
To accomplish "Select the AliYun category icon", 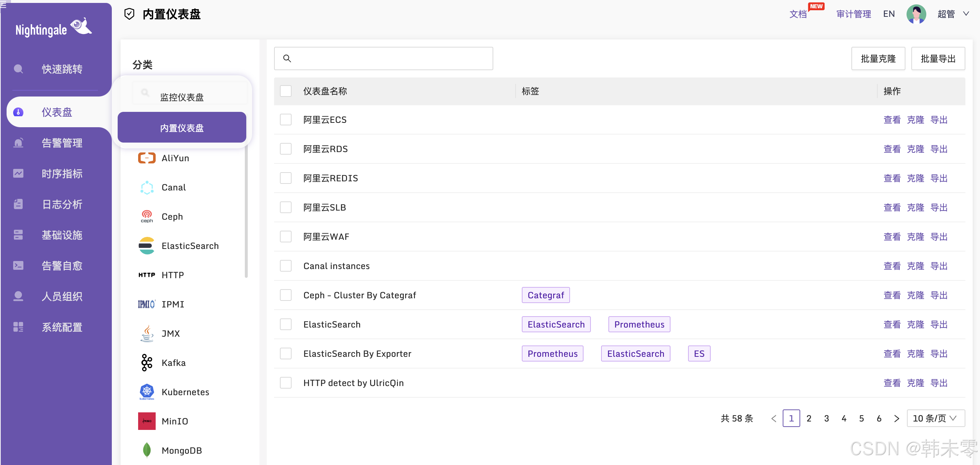I will coord(147,158).
